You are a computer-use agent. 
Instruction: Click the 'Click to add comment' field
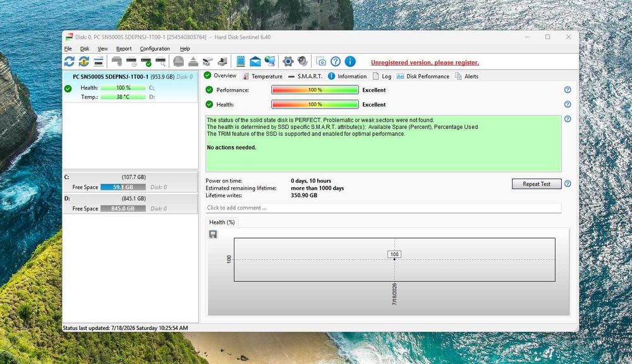coord(383,208)
